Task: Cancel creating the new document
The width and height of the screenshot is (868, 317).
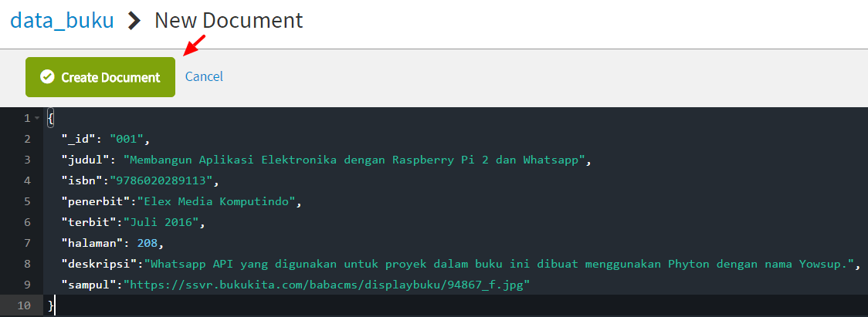Action: (204, 76)
